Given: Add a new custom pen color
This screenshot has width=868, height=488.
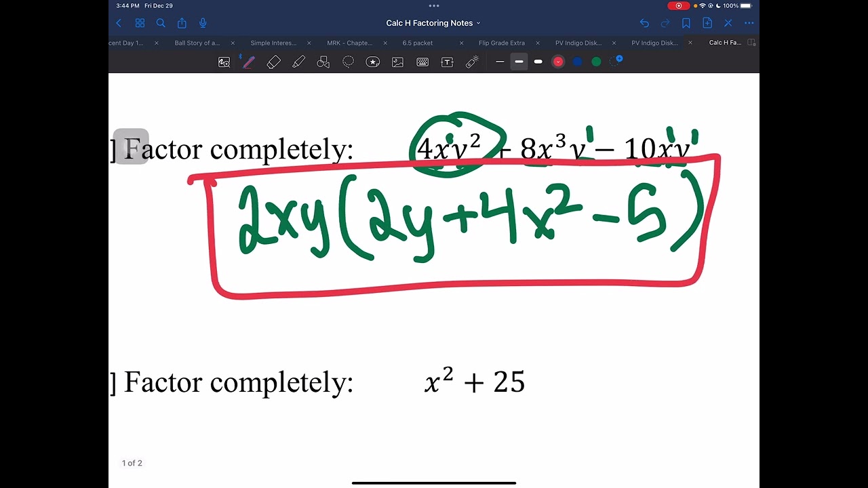Looking at the screenshot, I should 616,61.
